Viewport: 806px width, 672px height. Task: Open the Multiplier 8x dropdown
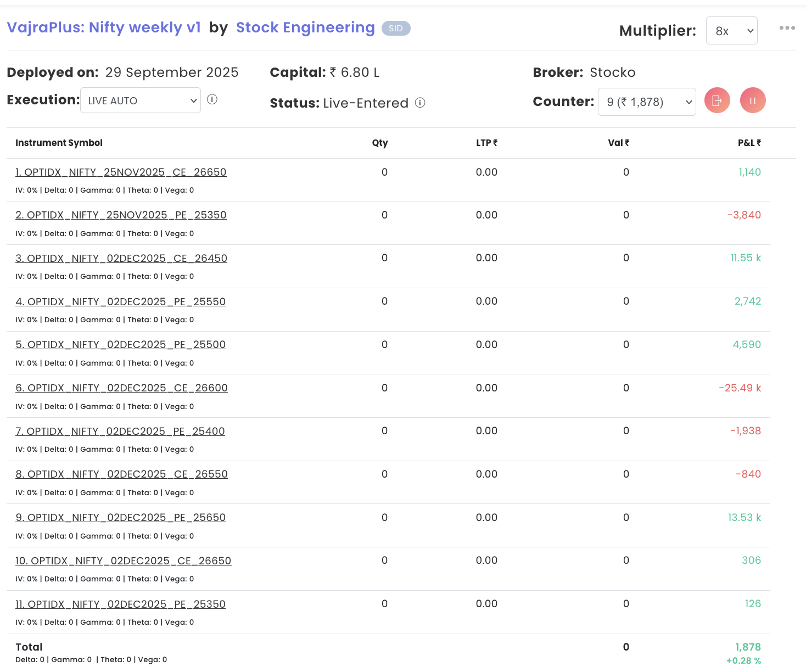pyautogui.click(x=732, y=31)
